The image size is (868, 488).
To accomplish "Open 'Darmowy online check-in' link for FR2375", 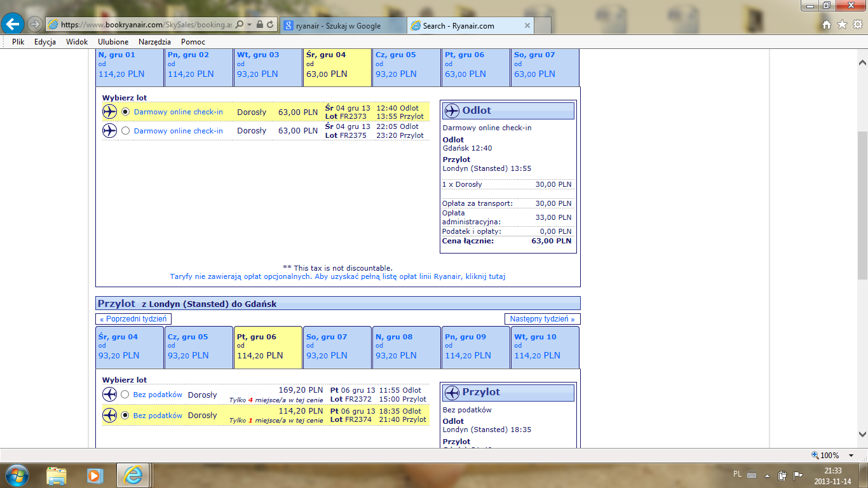I will (x=179, y=131).
